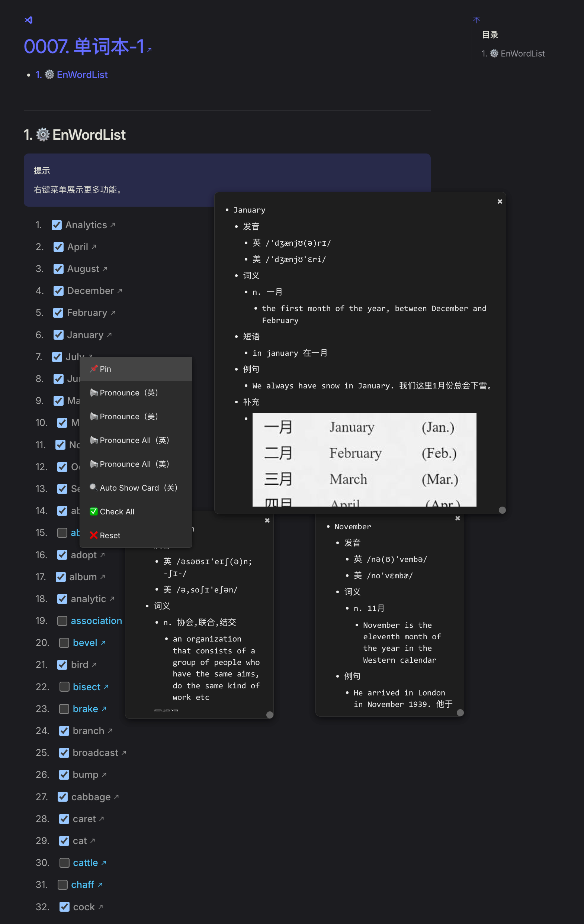
Task: Click the months table image in January card
Action: click(364, 460)
